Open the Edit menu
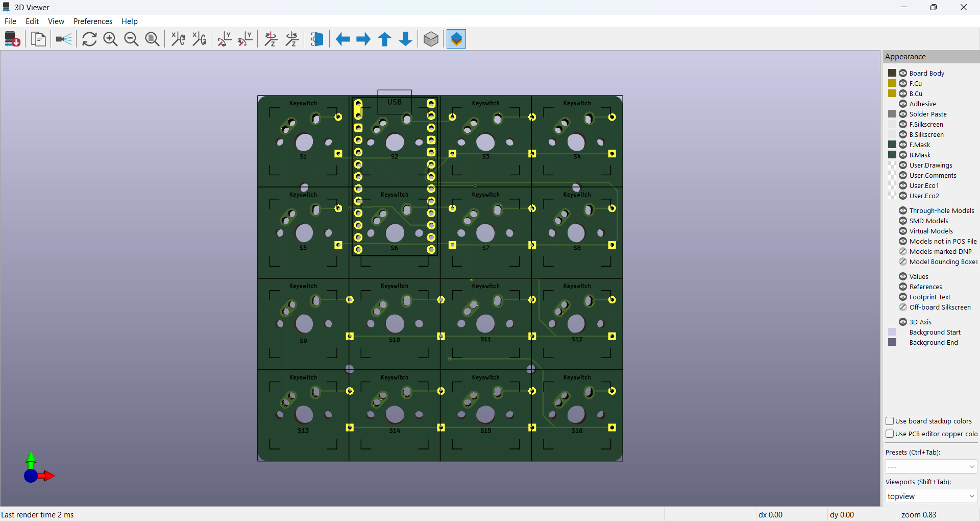This screenshot has height=521, width=980. 32,21
